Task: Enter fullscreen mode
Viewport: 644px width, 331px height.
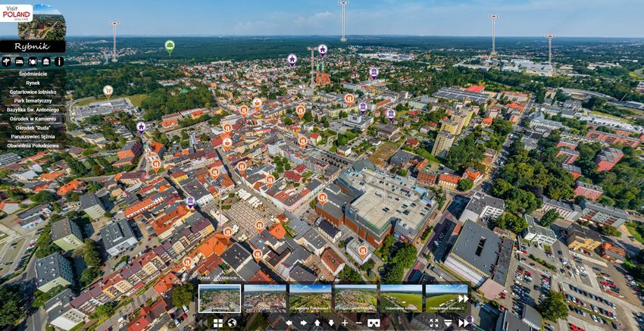Action: (434, 323)
